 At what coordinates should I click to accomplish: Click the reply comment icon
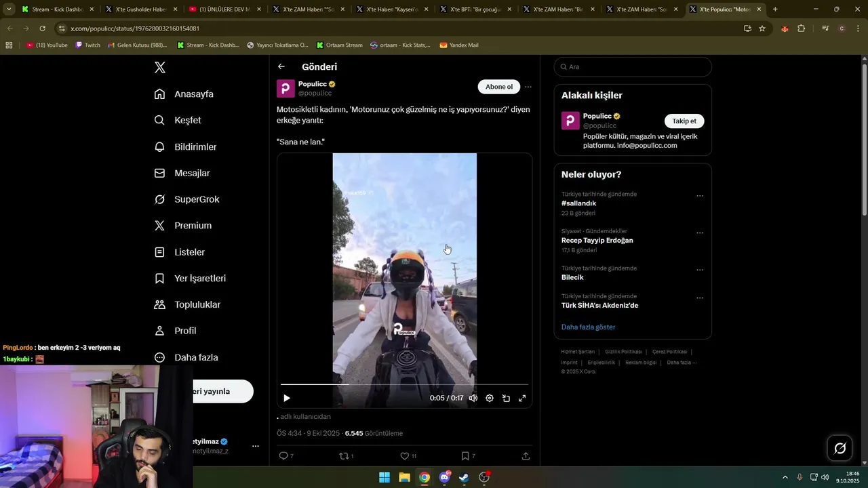point(283,456)
